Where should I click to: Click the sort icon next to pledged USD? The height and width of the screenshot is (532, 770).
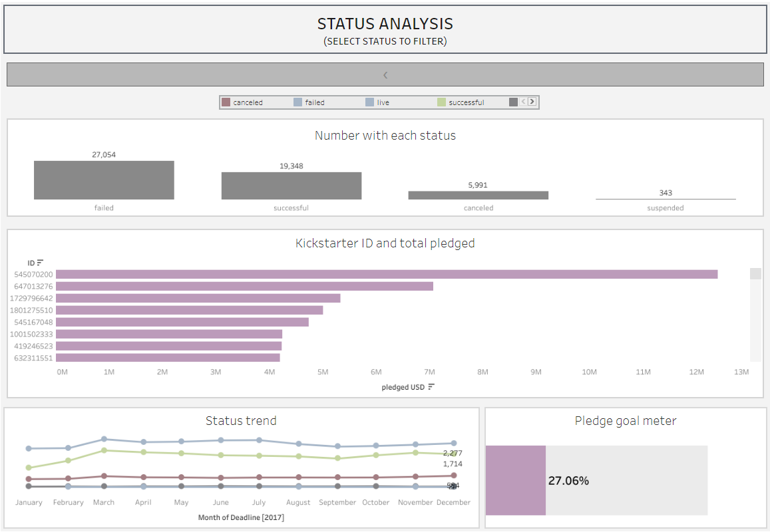click(x=431, y=387)
